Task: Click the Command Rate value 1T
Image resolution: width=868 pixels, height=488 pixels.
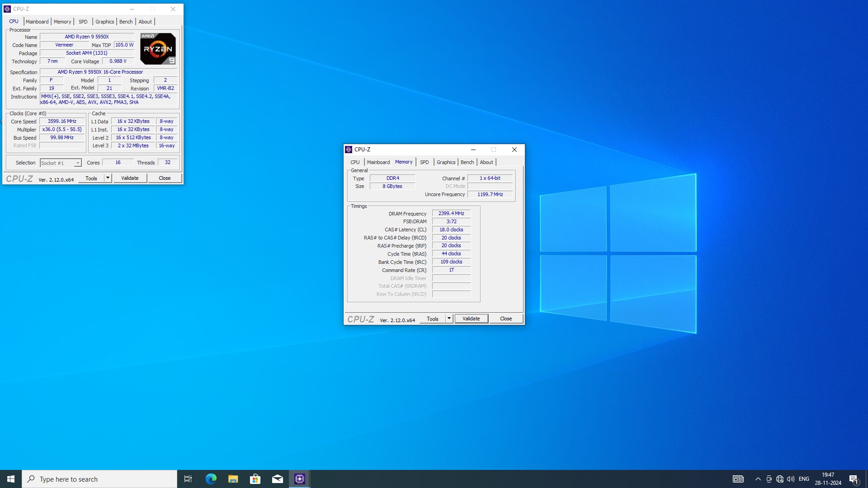Action: 451,270
